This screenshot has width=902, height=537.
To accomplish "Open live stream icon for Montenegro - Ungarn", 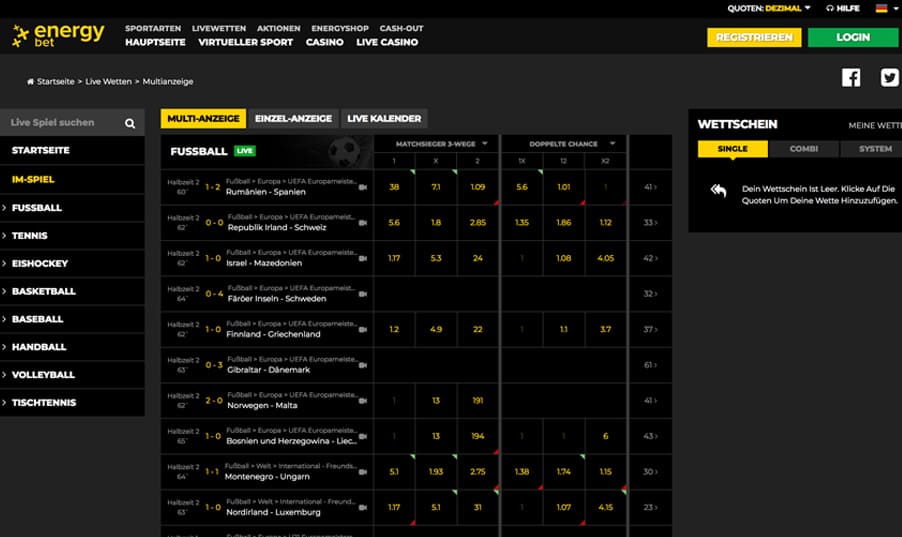I will (x=363, y=472).
